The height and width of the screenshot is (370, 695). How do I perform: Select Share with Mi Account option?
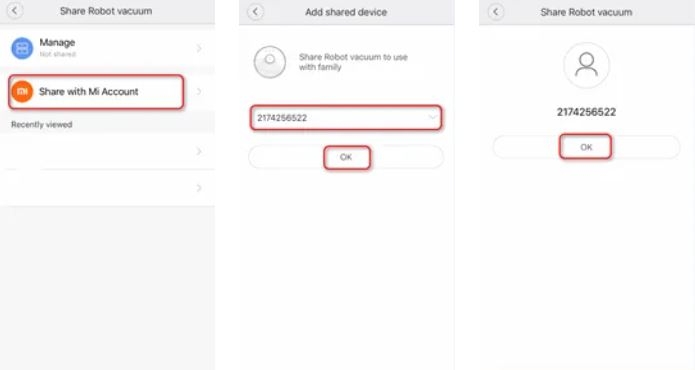coord(96,92)
